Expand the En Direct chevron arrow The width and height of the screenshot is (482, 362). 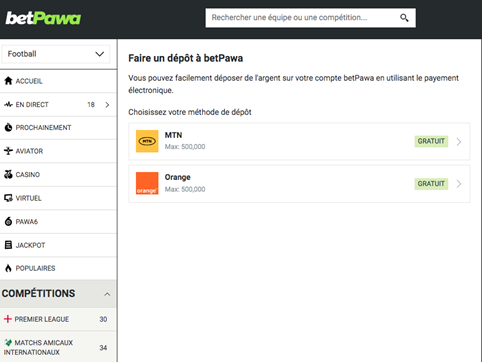pyautogui.click(x=107, y=105)
